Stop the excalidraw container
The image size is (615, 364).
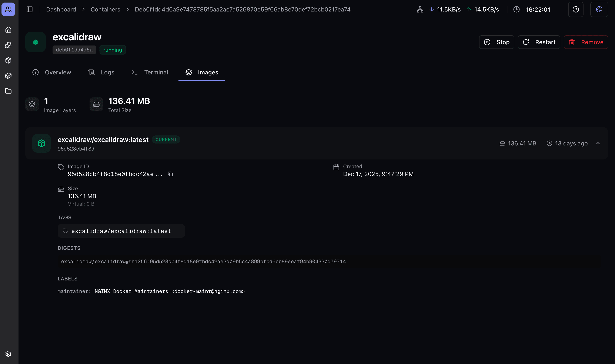(x=497, y=42)
